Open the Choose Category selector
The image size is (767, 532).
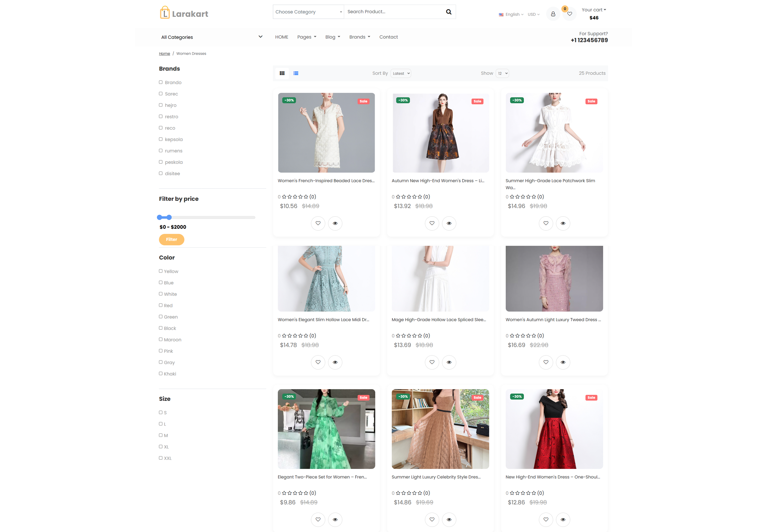pyautogui.click(x=308, y=12)
